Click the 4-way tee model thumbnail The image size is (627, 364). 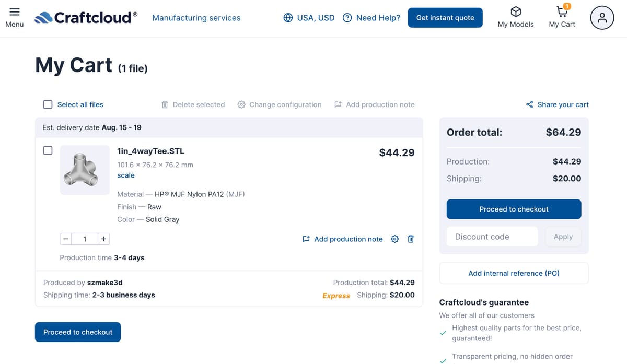coord(85,170)
